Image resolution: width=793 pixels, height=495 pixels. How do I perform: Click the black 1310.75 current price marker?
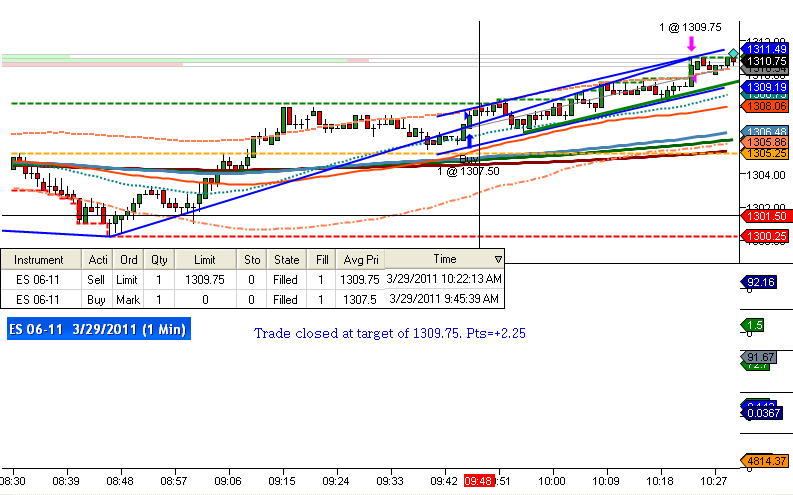point(765,61)
